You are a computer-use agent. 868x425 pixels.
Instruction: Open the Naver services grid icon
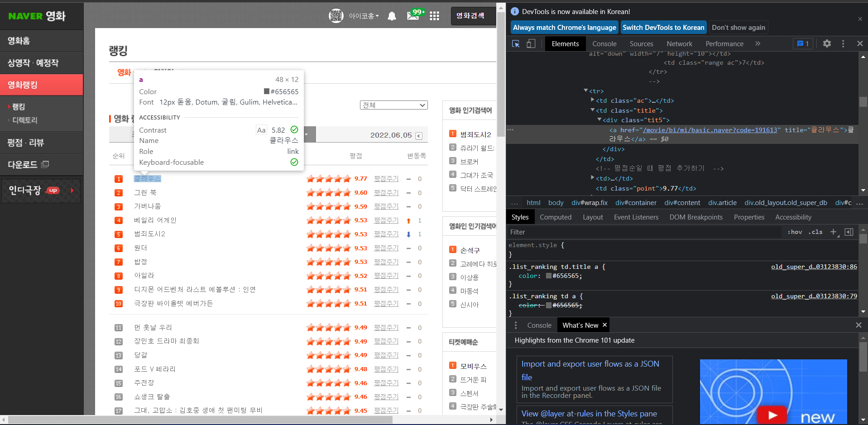434,16
